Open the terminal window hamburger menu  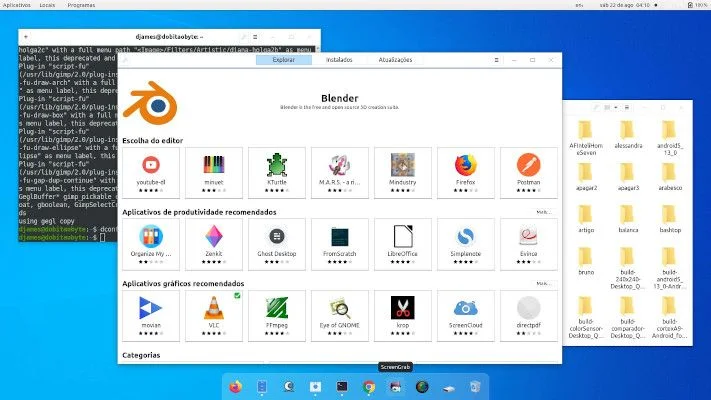[255, 37]
